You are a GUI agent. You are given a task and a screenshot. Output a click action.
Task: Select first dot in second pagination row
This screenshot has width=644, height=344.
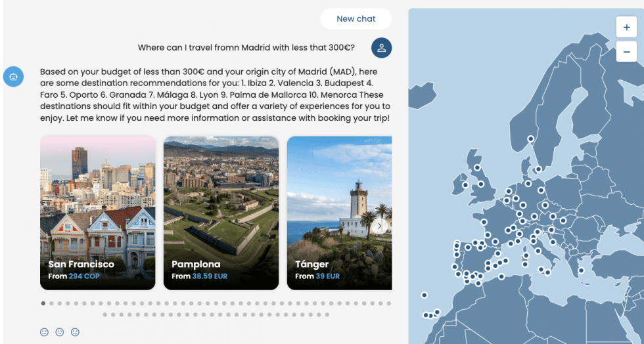click(x=105, y=315)
